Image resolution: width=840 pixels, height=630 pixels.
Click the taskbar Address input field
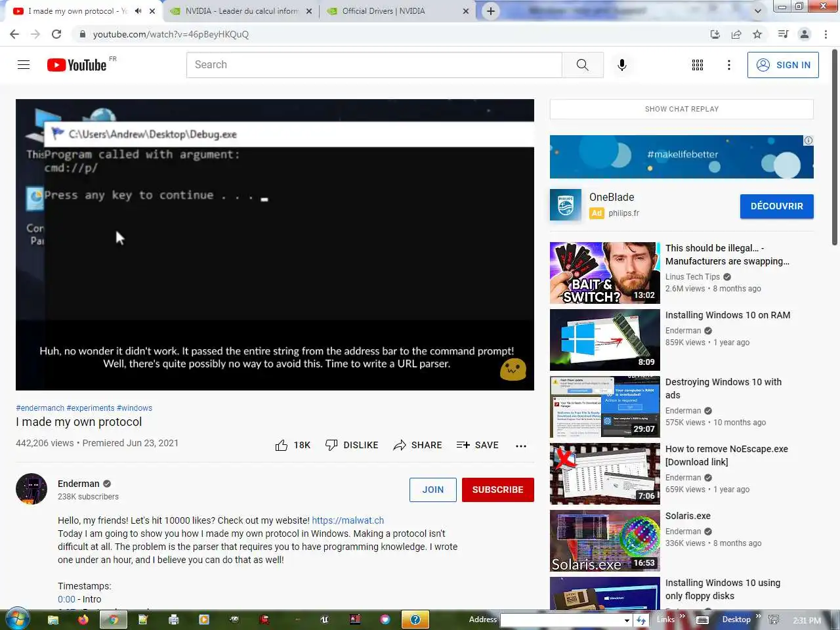tap(561, 620)
